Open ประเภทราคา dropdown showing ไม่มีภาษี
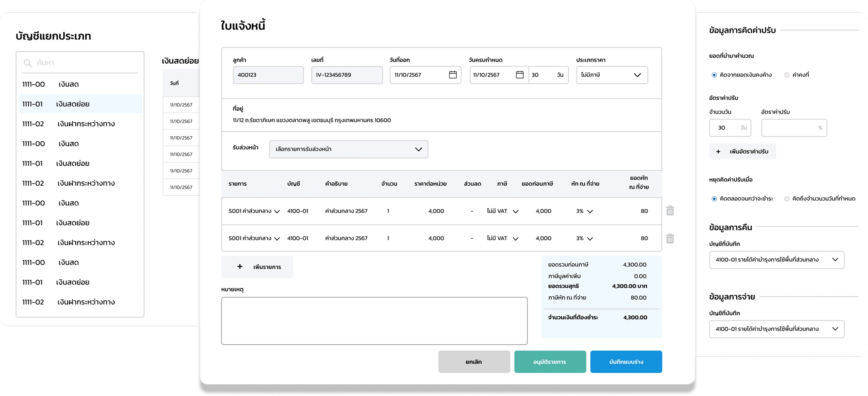Image resolution: width=868 pixels, height=396 pixels. click(x=612, y=75)
